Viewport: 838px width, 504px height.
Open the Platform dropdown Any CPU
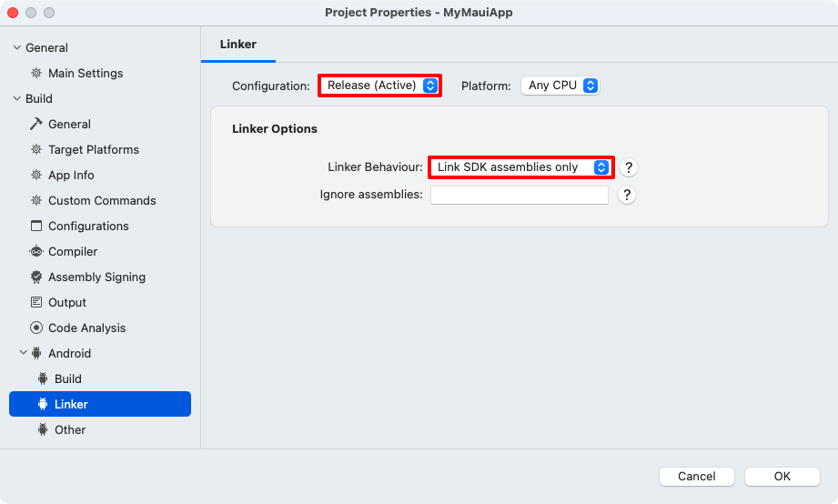point(560,86)
